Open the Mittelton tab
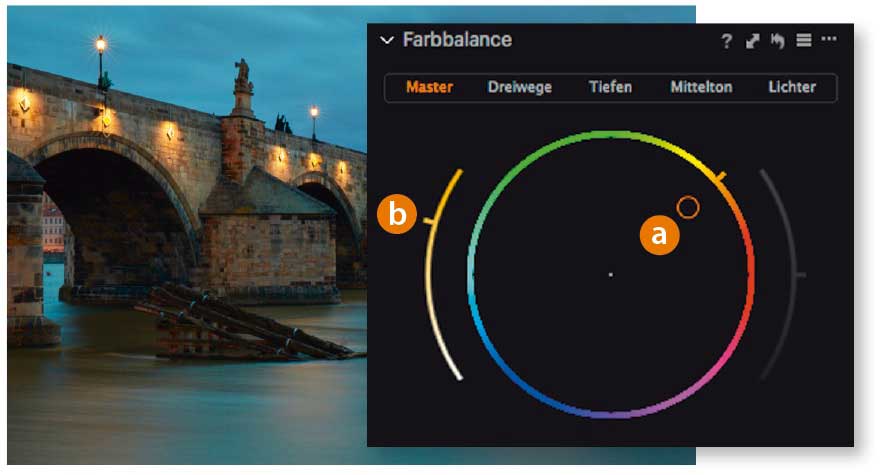Screen dimensions: 893x475 [x=701, y=87]
